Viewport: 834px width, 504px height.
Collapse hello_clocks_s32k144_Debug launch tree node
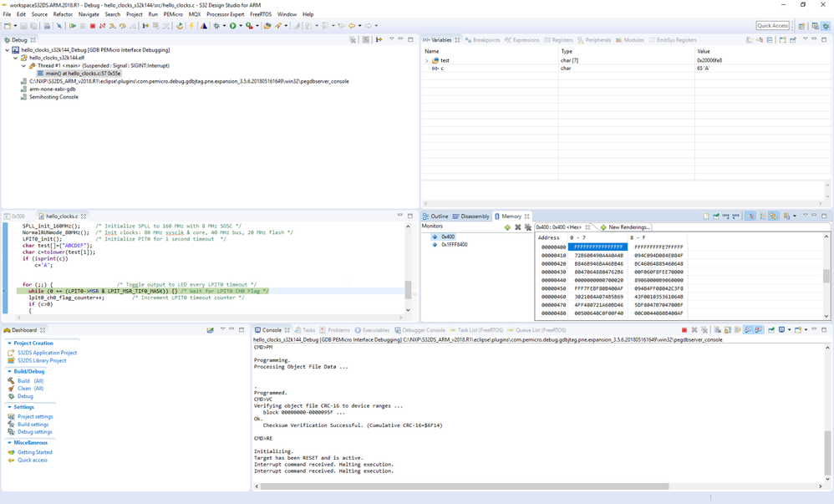click(x=7, y=50)
